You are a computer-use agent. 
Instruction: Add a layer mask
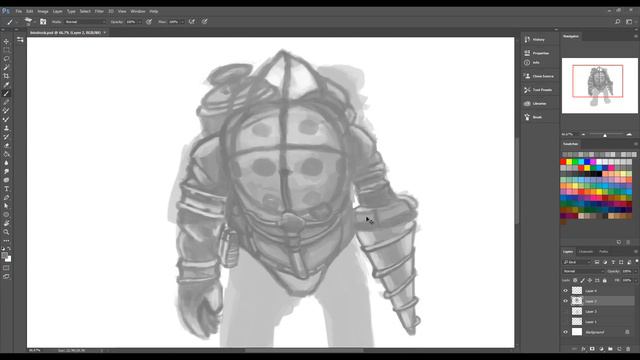coord(592,349)
